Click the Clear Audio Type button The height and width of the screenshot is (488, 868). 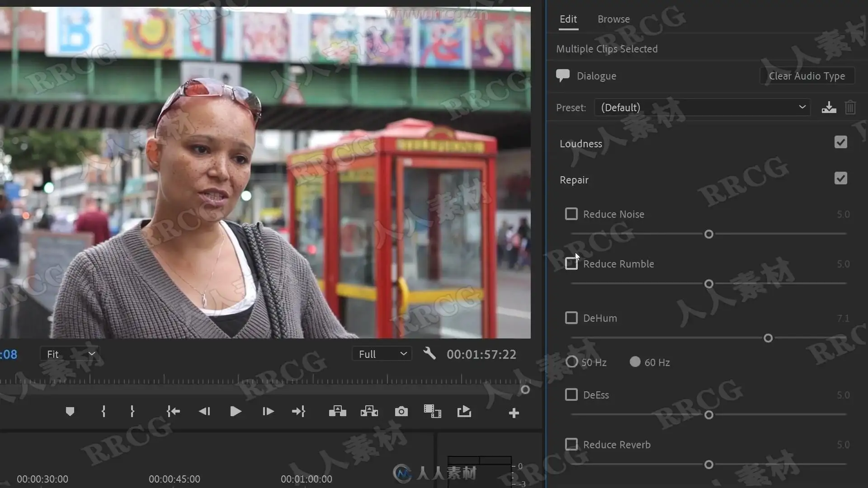pyautogui.click(x=807, y=76)
